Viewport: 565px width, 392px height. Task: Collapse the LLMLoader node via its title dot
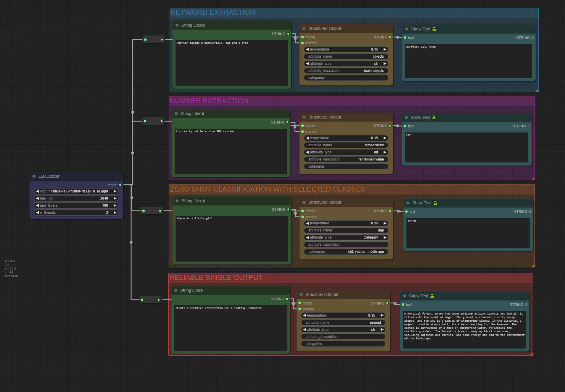coord(34,176)
